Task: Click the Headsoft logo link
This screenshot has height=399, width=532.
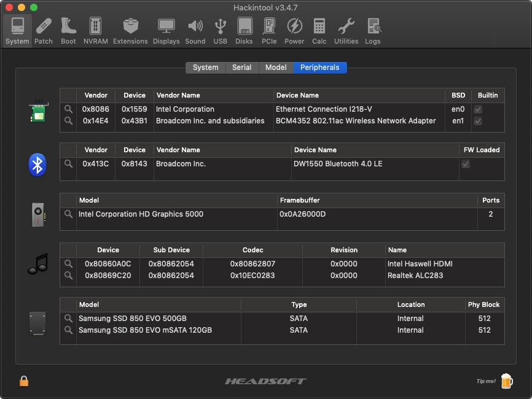Action: [265, 381]
